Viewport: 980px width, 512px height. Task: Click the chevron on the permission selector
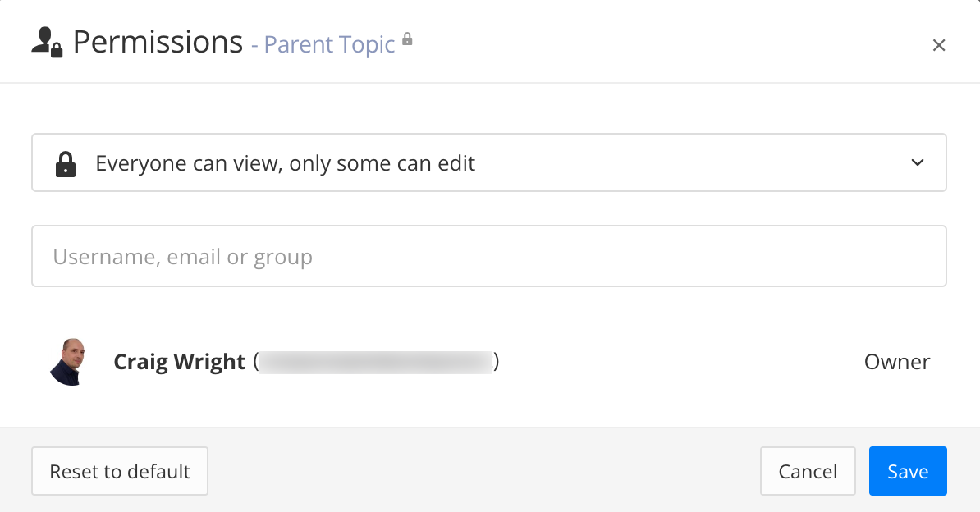917,162
